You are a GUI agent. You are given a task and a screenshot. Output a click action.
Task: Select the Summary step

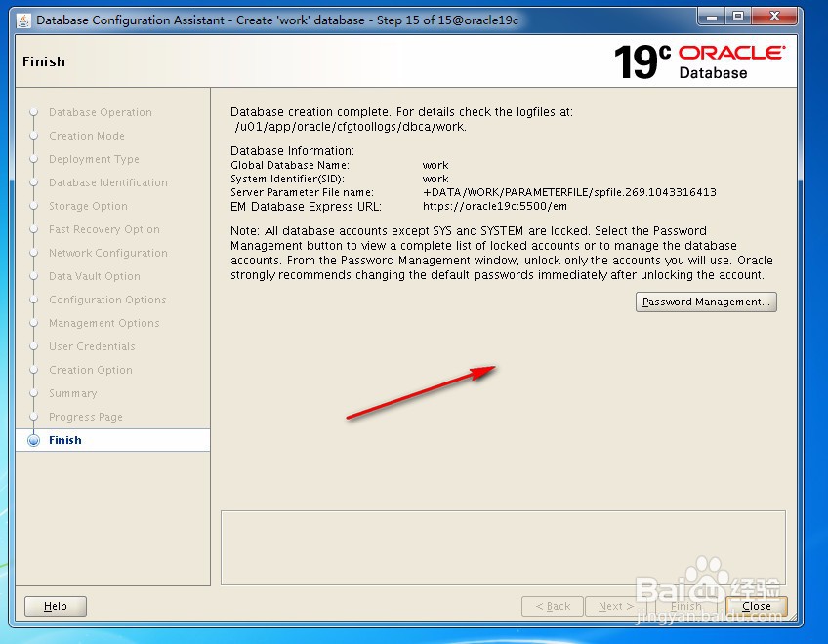point(73,393)
